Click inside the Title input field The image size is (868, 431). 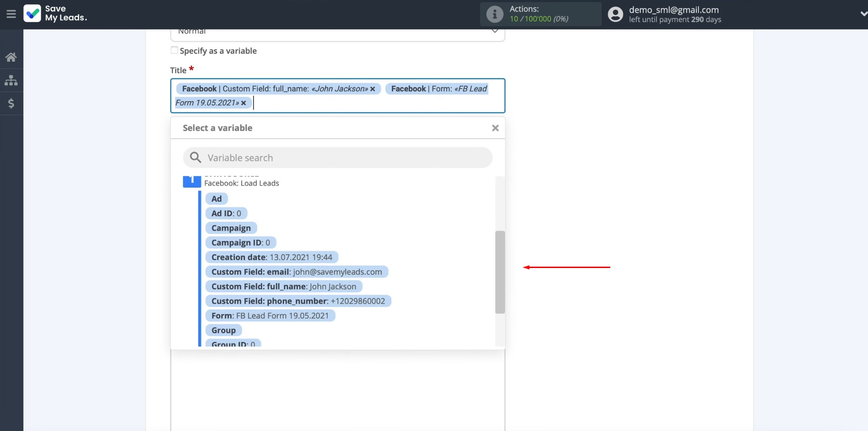click(337, 96)
